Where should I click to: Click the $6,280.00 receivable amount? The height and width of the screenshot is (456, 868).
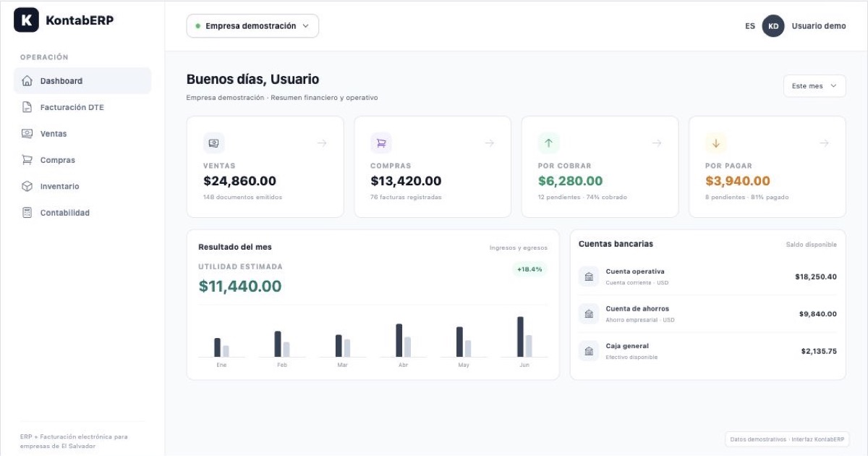(570, 181)
